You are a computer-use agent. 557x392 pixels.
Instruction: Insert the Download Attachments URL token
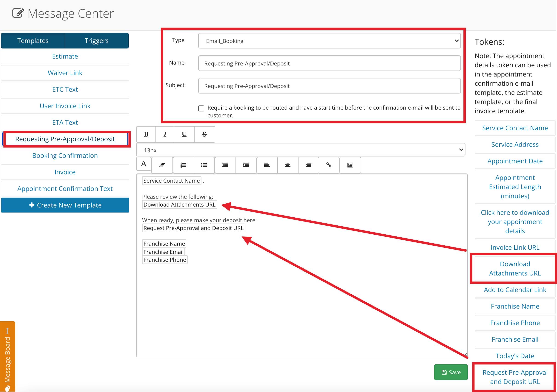pyautogui.click(x=515, y=269)
